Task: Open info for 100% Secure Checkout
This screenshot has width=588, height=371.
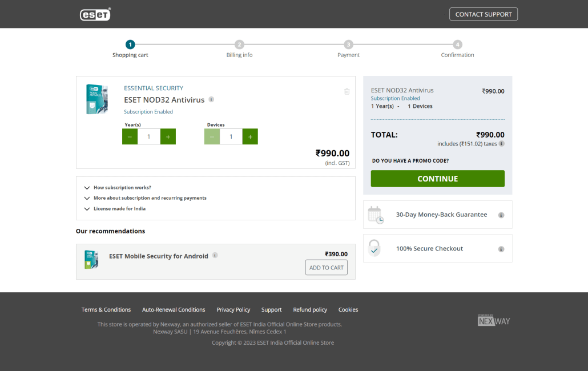Action: pos(501,249)
